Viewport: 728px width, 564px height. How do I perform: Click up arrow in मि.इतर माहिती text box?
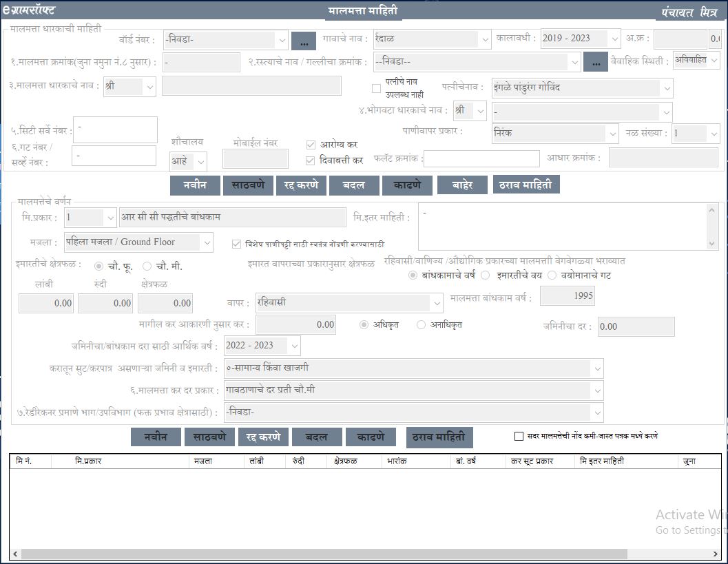point(712,211)
